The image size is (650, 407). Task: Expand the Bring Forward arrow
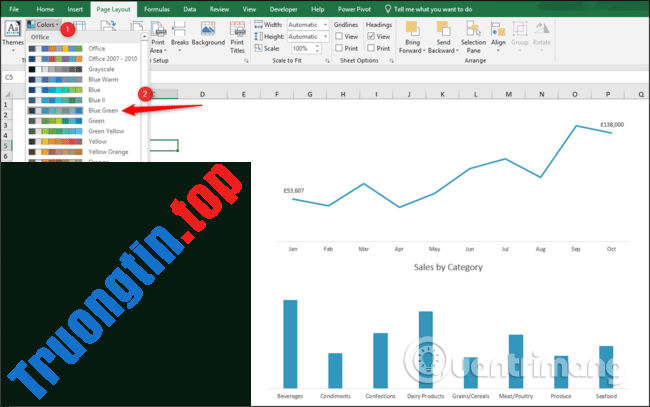pos(424,51)
